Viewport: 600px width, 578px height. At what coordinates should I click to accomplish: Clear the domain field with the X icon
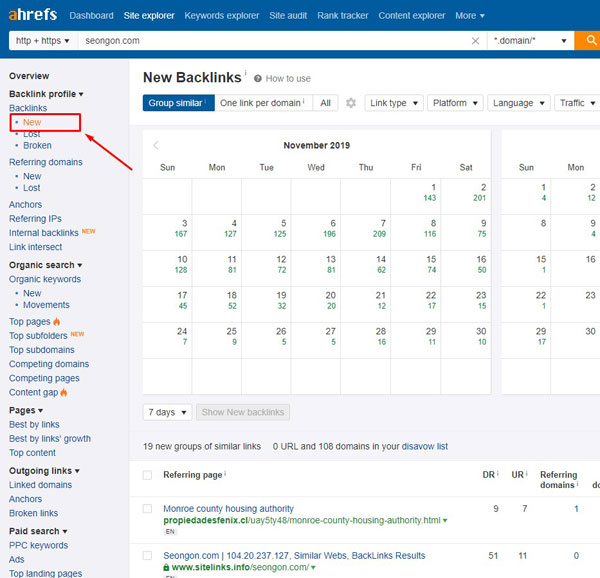point(475,41)
